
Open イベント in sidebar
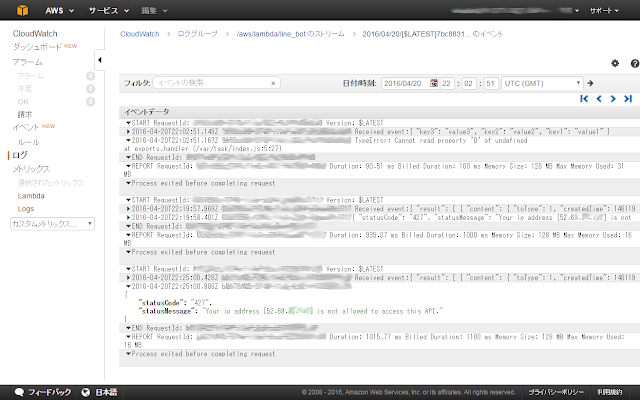25,127
